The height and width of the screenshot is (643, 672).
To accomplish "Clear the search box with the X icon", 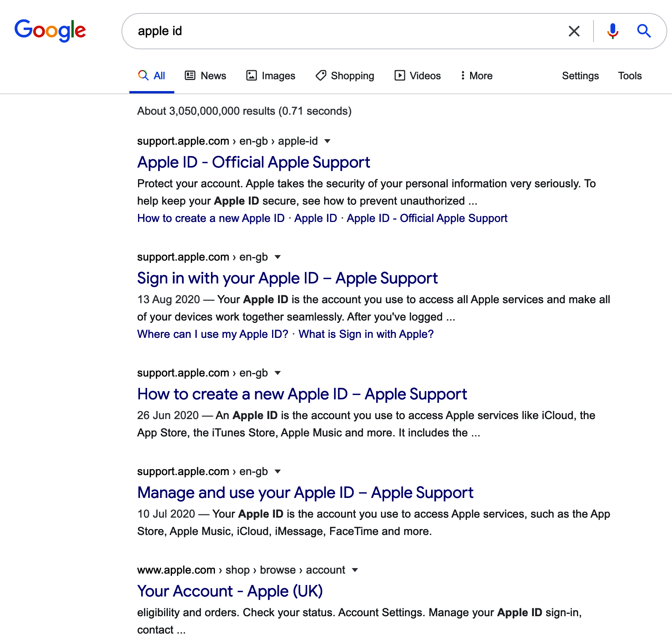I will (x=574, y=31).
